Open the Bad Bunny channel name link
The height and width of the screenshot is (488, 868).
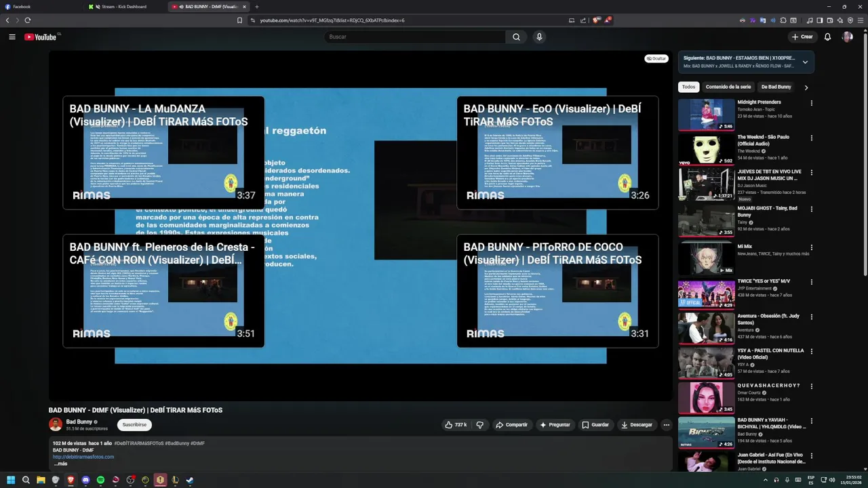[x=79, y=422]
